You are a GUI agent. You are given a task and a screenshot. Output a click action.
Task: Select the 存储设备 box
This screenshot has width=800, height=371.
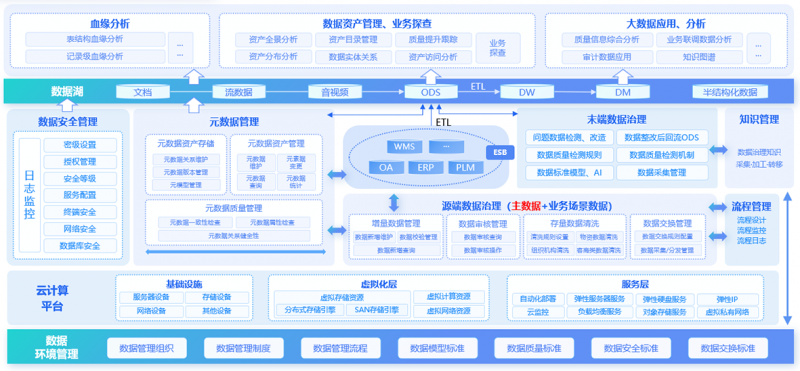217,297
